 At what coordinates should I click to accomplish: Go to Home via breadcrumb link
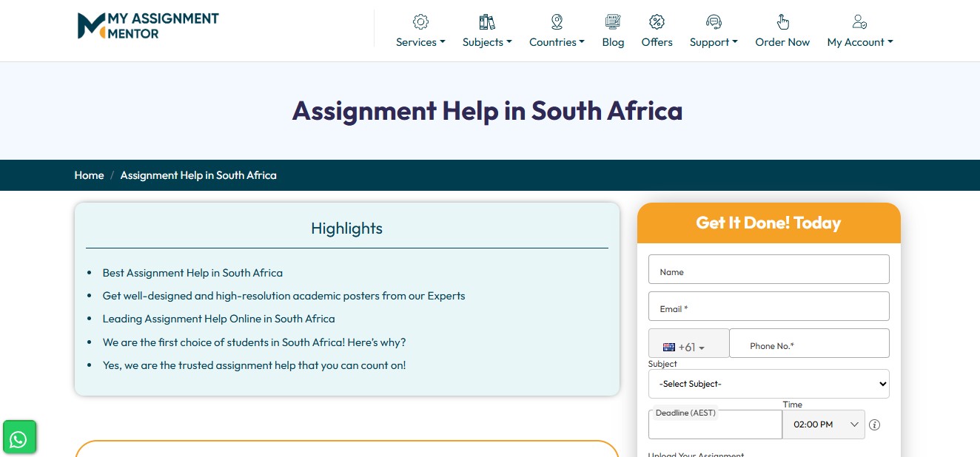click(x=89, y=175)
